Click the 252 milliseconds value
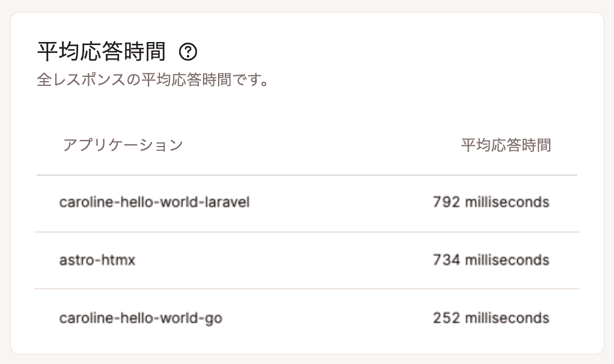The height and width of the screenshot is (364, 614). [x=491, y=318]
